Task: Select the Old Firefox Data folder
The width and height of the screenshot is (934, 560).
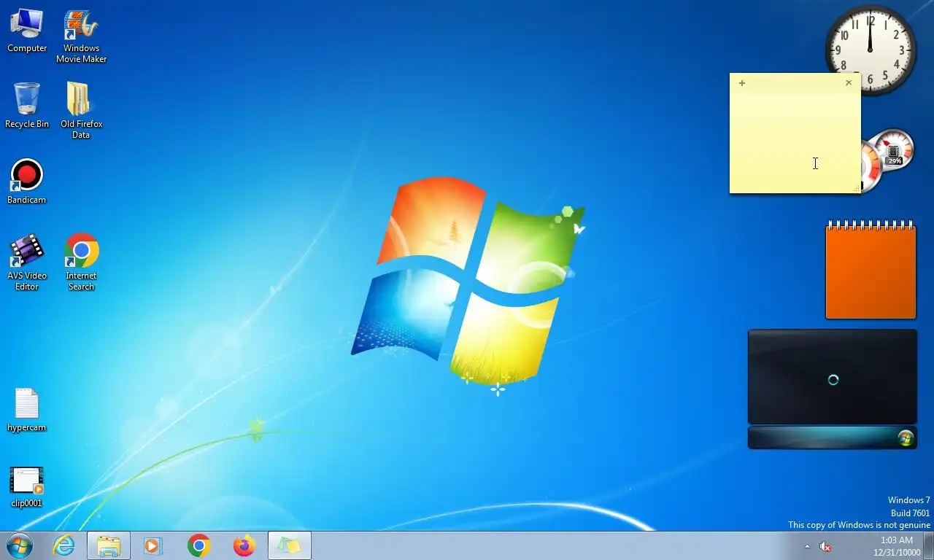Action: 81,110
